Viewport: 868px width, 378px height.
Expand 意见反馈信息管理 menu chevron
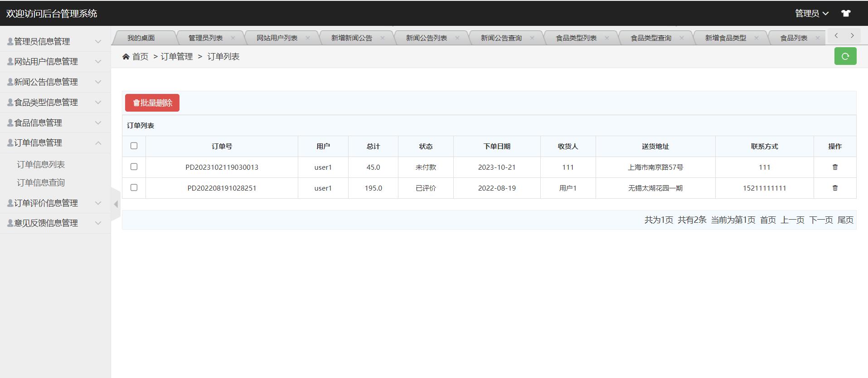coord(98,223)
